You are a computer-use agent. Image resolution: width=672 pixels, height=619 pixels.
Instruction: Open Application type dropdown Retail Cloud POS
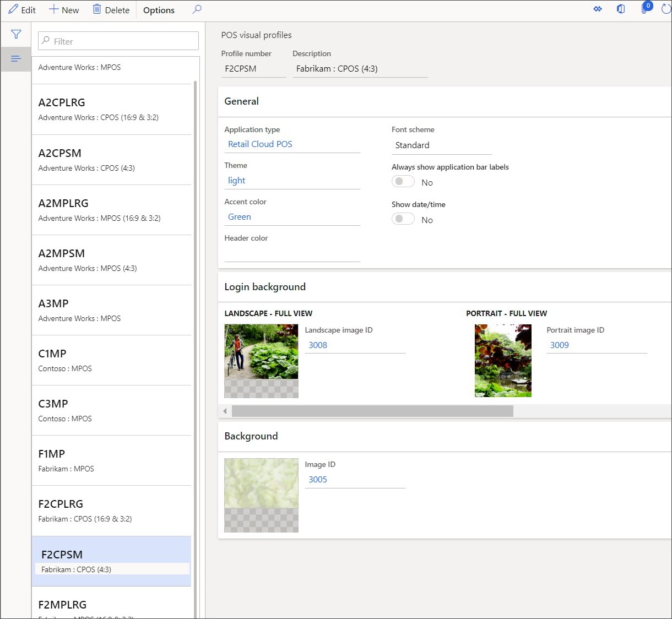[292, 144]
